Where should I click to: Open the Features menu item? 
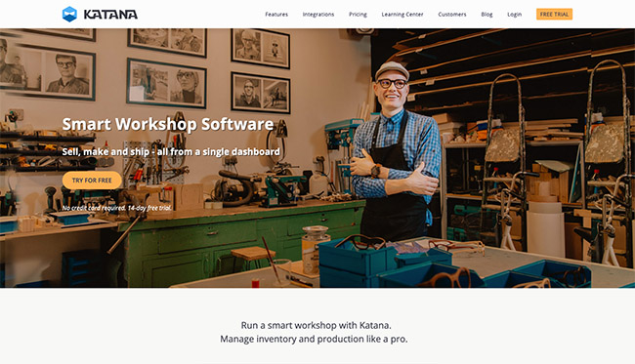point(276,15)
